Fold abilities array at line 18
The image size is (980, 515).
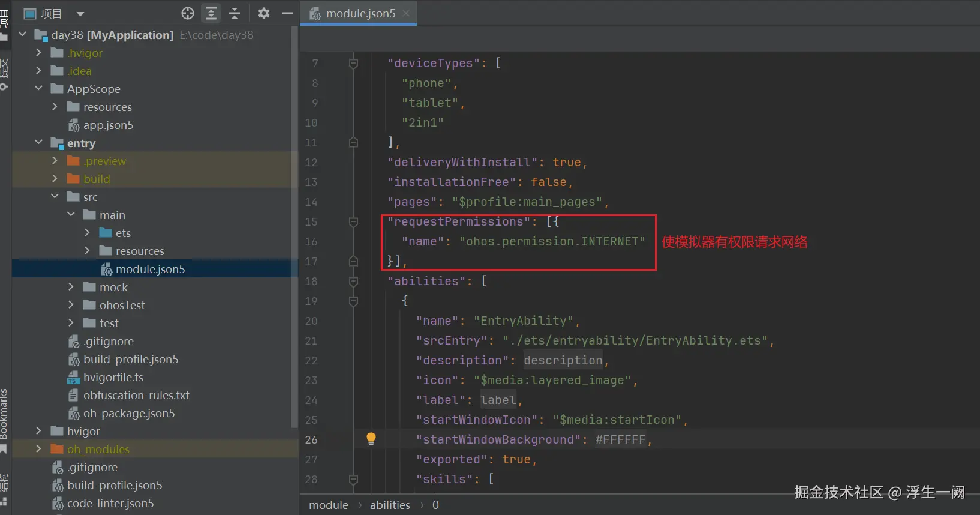[x=353, y=281]
